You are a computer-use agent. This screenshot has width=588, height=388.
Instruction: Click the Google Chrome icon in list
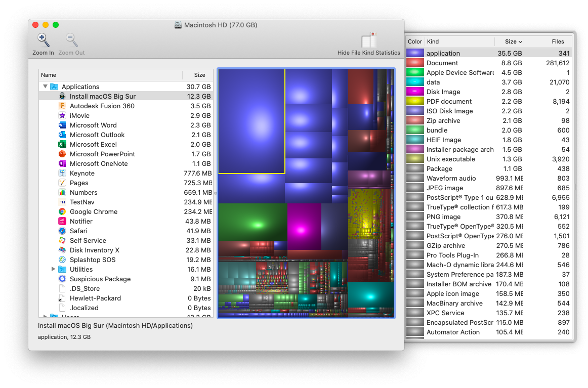pos(62,212)
